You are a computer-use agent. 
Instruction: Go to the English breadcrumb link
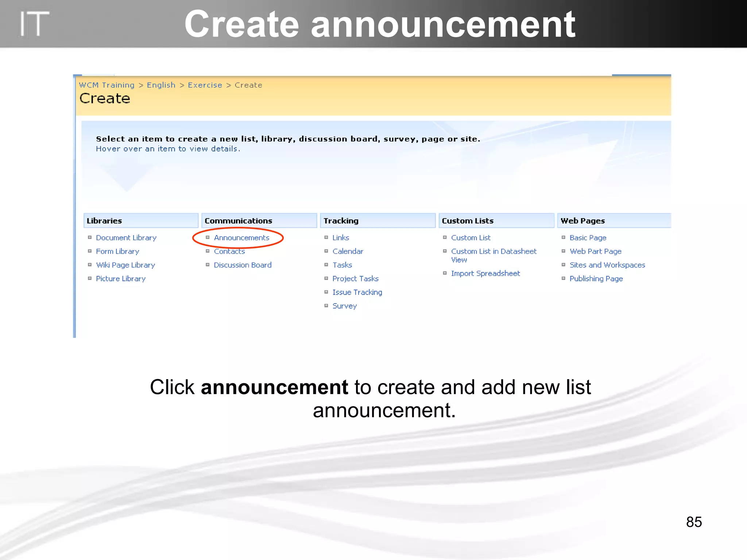point(161,85)
